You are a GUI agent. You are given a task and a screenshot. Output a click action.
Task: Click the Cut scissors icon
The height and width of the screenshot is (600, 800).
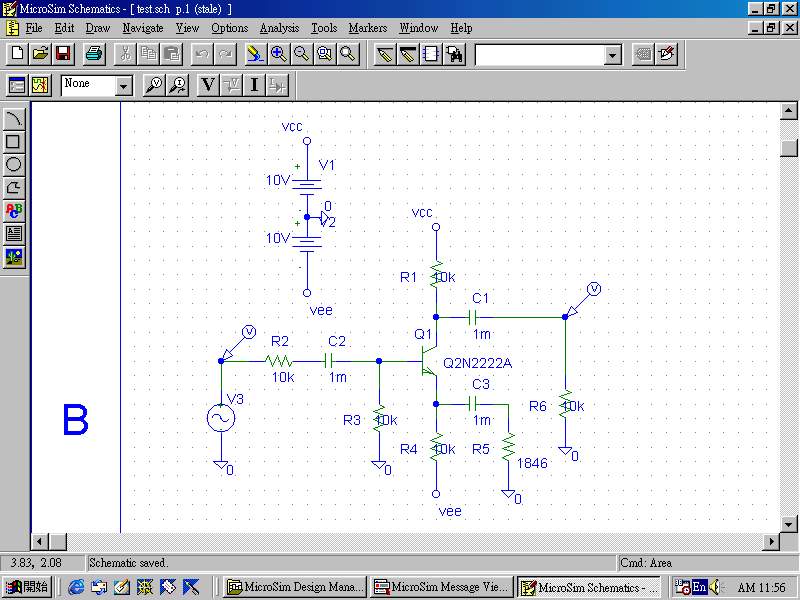(126, 54)
